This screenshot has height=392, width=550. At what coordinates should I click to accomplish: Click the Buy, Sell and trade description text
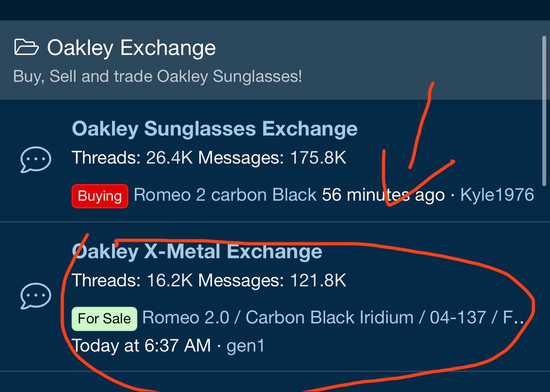point(158,76)
